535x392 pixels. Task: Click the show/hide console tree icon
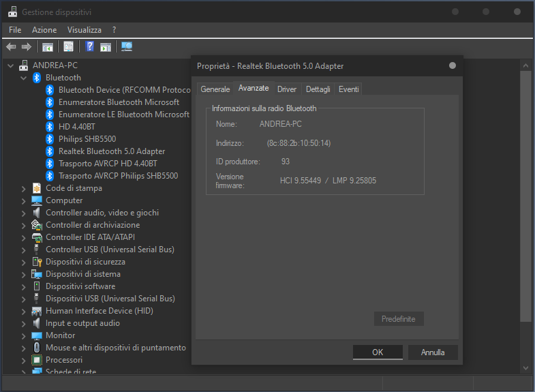coord(48,47)
